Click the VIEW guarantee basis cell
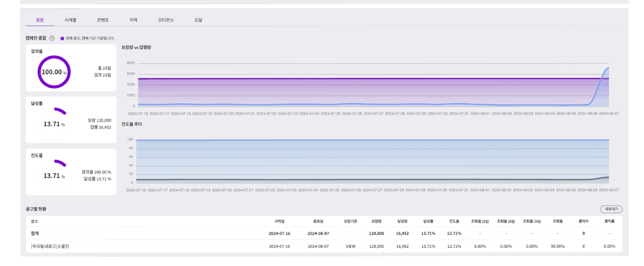 [x=350, y=246]
